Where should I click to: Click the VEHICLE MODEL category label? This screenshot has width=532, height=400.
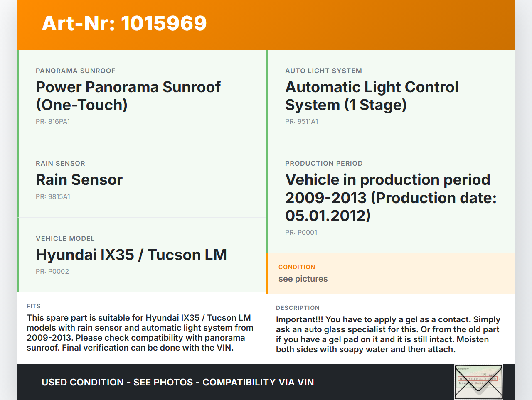[65, 239]
